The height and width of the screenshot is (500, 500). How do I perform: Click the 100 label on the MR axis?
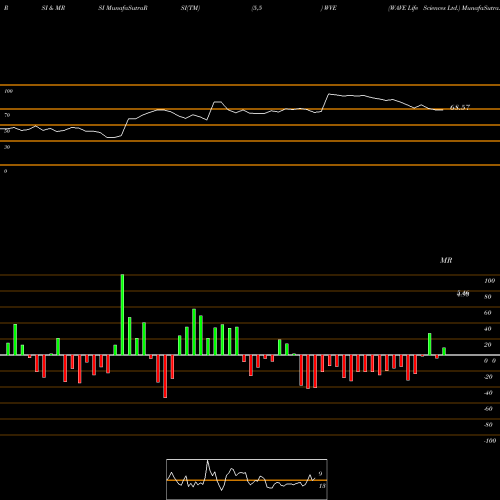(x=489, y=281)
